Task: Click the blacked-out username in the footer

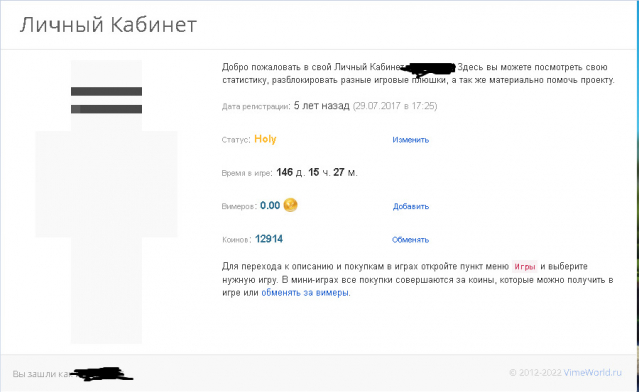Action: (x=102, y=374)
